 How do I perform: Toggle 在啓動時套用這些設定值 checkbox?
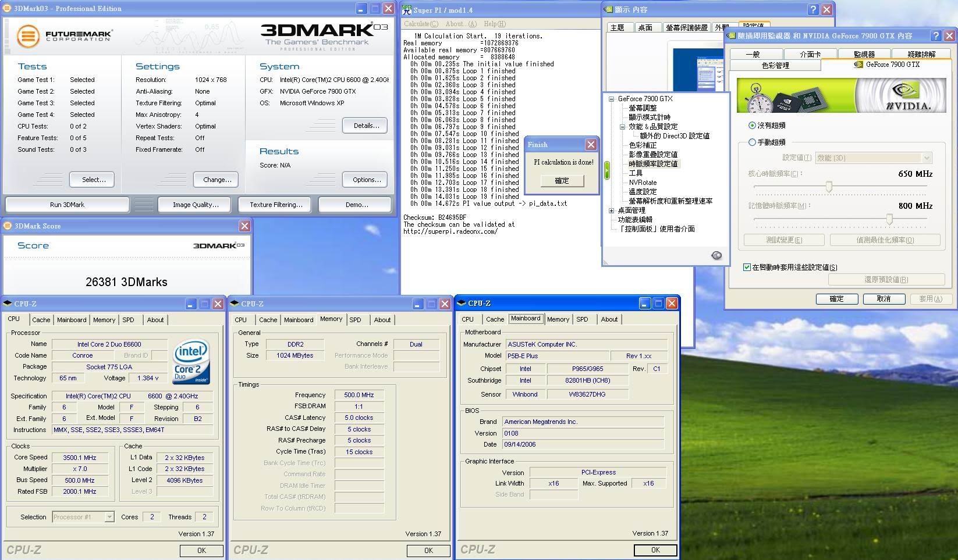click(x=747, y=267)
